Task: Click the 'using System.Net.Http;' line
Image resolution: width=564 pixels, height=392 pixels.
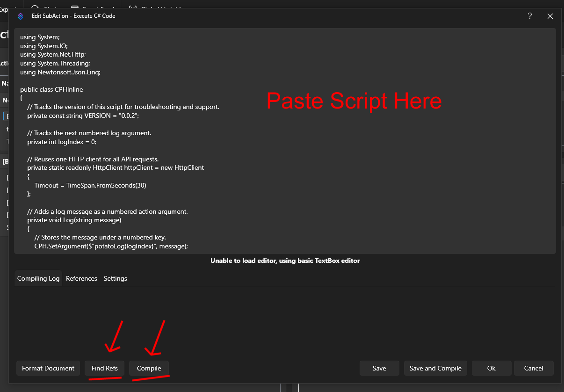Action: coord(53,54)
